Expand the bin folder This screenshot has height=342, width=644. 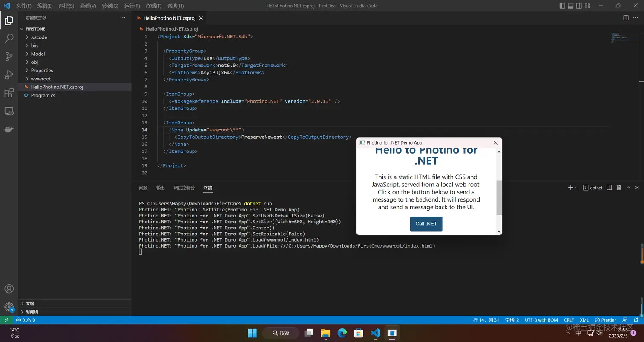[75, 46]
